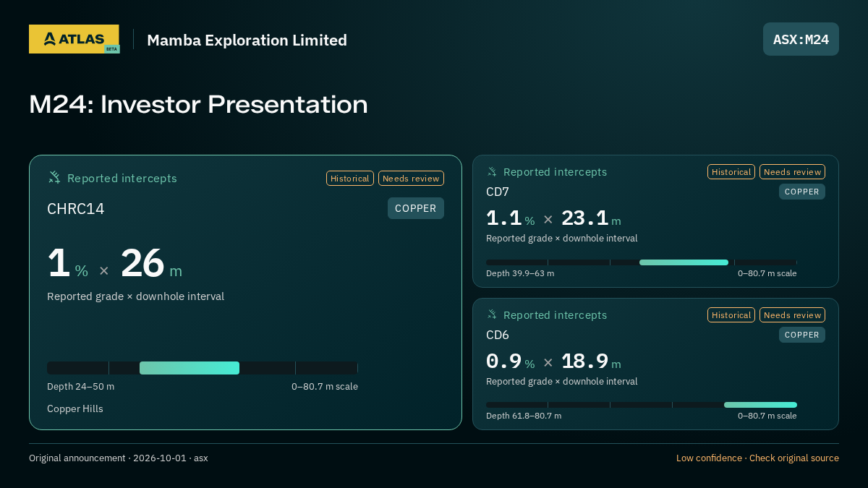Image resolution: width=868 pixels, height=488 pixels.
Task: Click the drill icon in the CHRC14 card
Action: coord(54,178)
